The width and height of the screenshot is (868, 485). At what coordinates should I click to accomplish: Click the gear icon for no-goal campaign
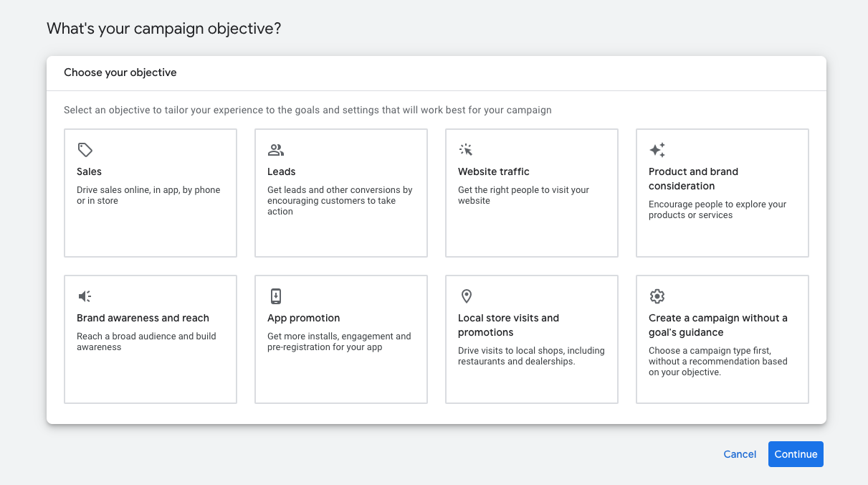pyautogui.click(x=657, y=296)
